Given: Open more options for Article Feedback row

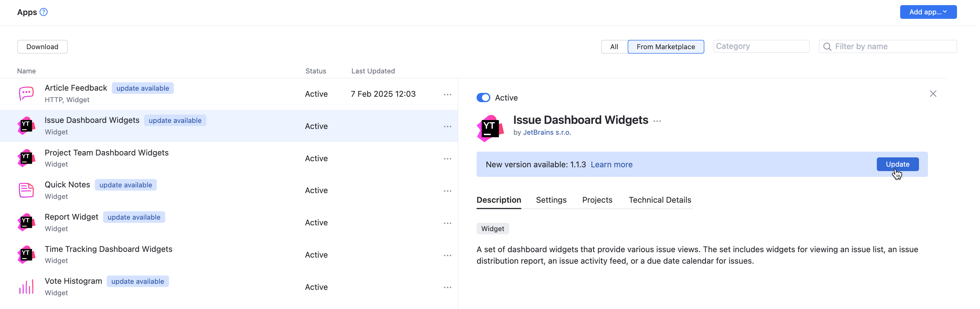Looking at the screenshot, I should [x=447, y=94].
